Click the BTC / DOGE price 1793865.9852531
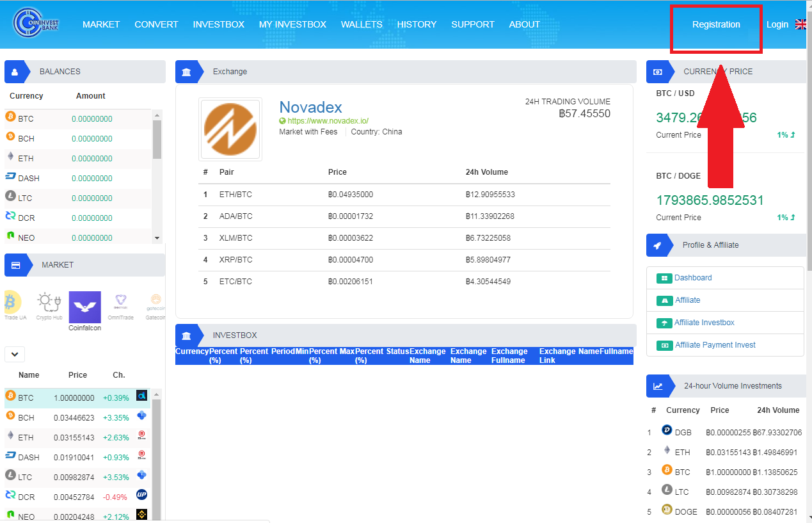The width and height of the screenshot is (812, 523). point(710,200)
